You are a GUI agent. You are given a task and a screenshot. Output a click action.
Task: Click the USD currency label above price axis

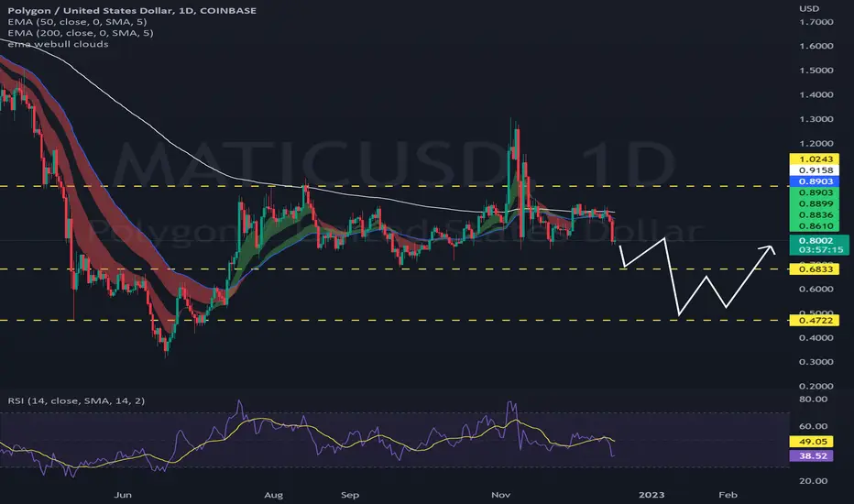(x=809, y=8)
